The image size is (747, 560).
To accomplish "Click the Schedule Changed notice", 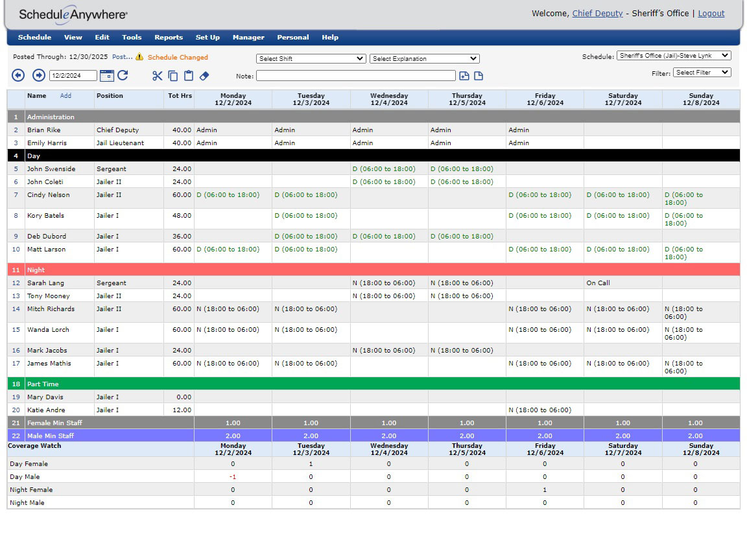I will tap(178, 57).
